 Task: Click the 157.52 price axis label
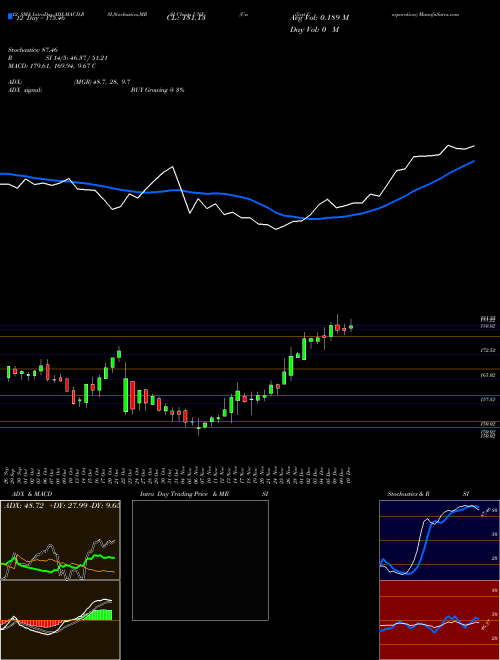click(x=488, y=399)
